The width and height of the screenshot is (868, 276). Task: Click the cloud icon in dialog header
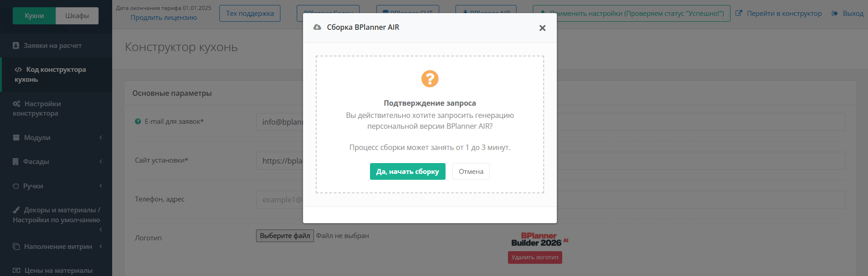pyautogui.click(x=317, y=27)
